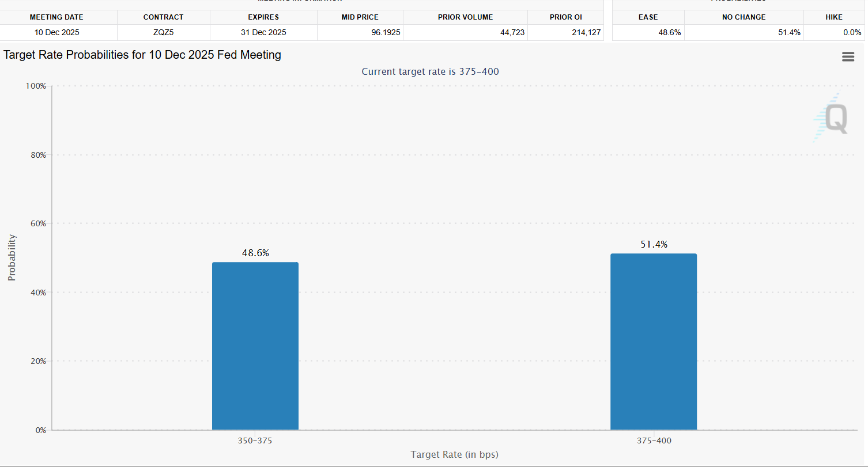Select the CONTRACT column header

pos(163,17)
